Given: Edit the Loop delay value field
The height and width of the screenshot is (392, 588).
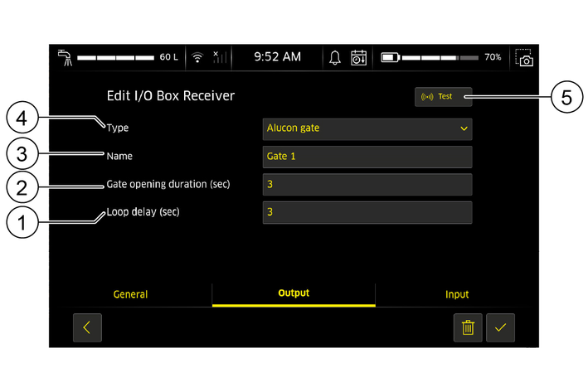Looking at the screenshot, I should click(x=367, y=212).
